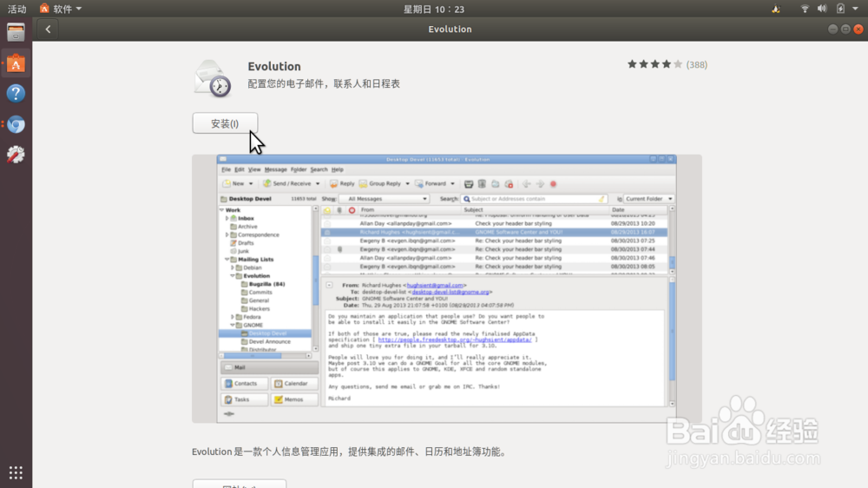Click the subtitle 配置您的电子邮件，联系人和日程表
The height and width of the screenshot is (488, 868).
(324, 84)
